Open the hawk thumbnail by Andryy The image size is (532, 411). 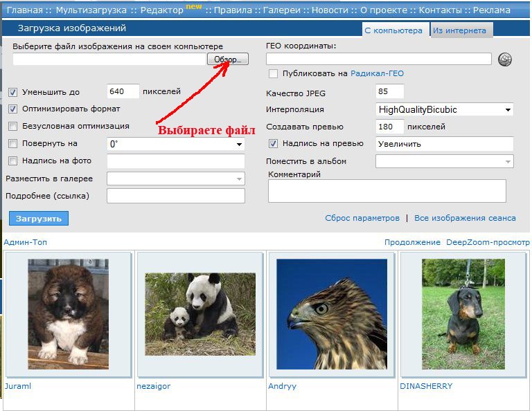click(331, 313)
